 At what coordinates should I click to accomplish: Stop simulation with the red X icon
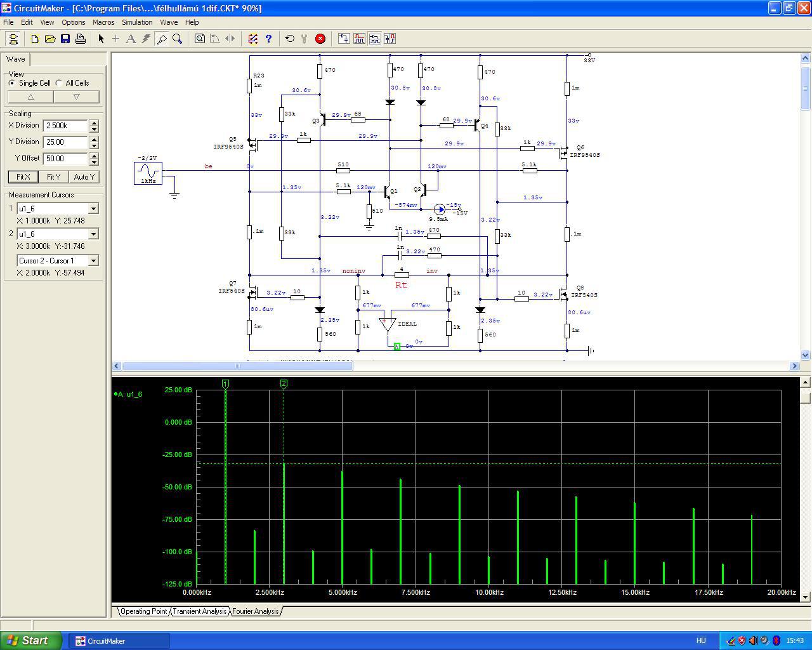tap(320, 39)
